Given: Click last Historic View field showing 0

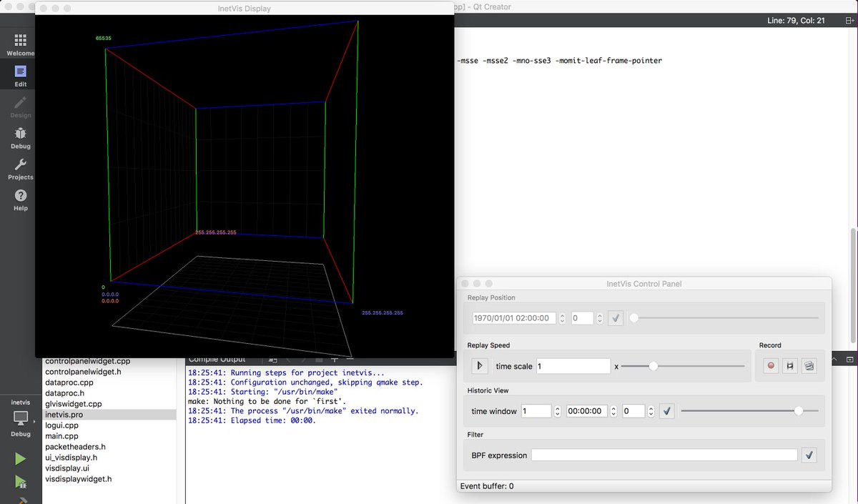Looking at the screenshot, I should 633,411.
